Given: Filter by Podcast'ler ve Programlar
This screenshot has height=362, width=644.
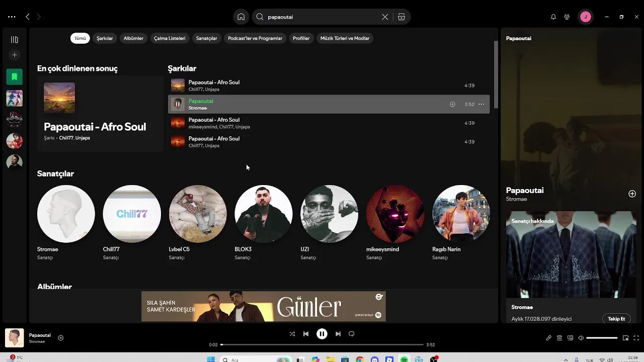Looking at the screenshot, I should tap(255, 38).
